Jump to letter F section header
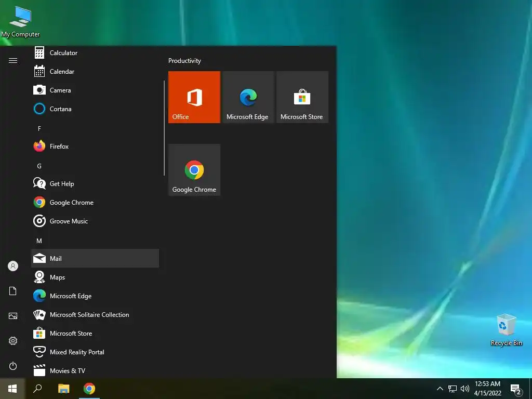 coord(39,129)
